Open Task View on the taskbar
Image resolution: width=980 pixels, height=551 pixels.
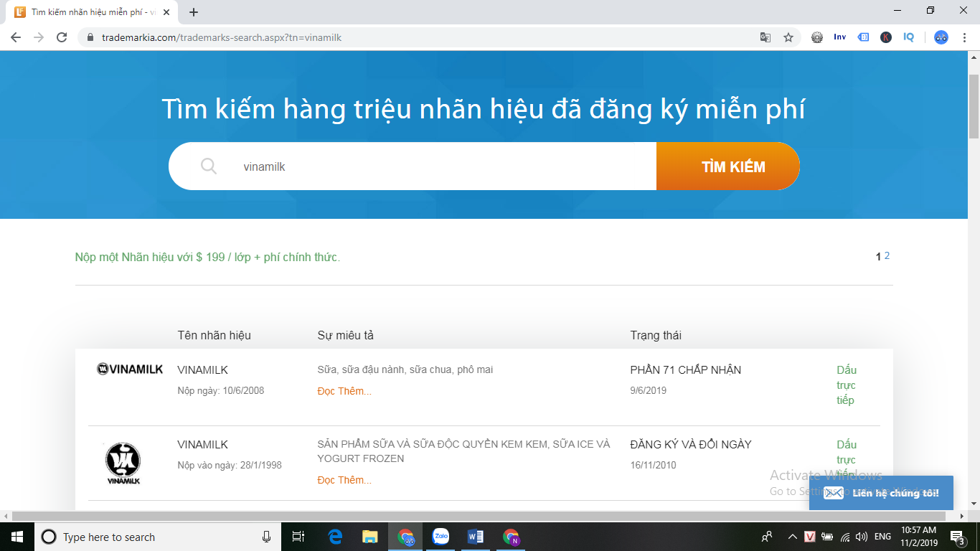tap(299, 537)
